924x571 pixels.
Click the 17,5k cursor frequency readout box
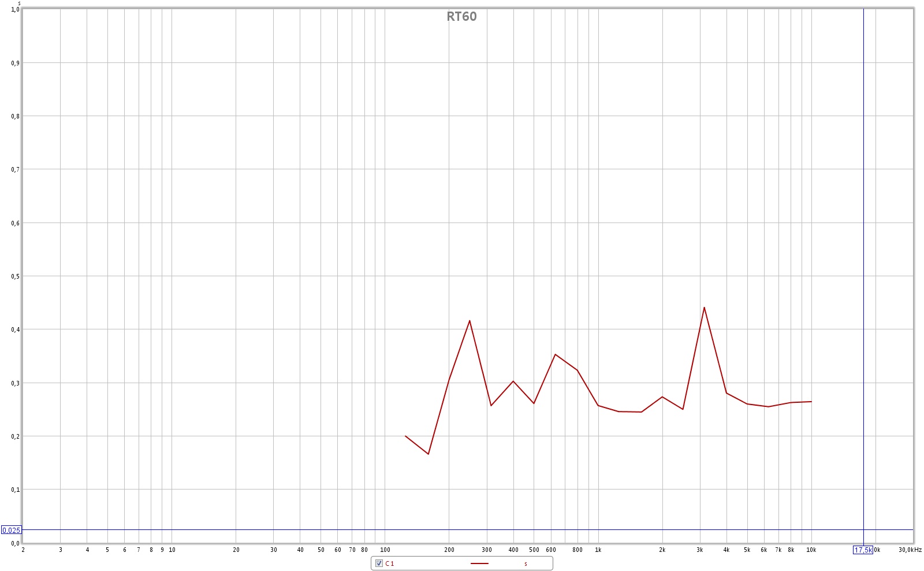pyautogui.click(x=863, y=550)
